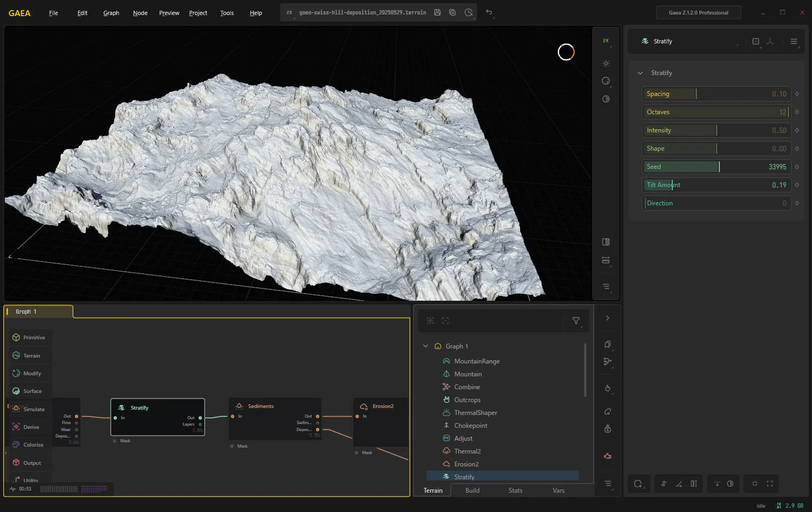Open the Simulate node category

29,409
